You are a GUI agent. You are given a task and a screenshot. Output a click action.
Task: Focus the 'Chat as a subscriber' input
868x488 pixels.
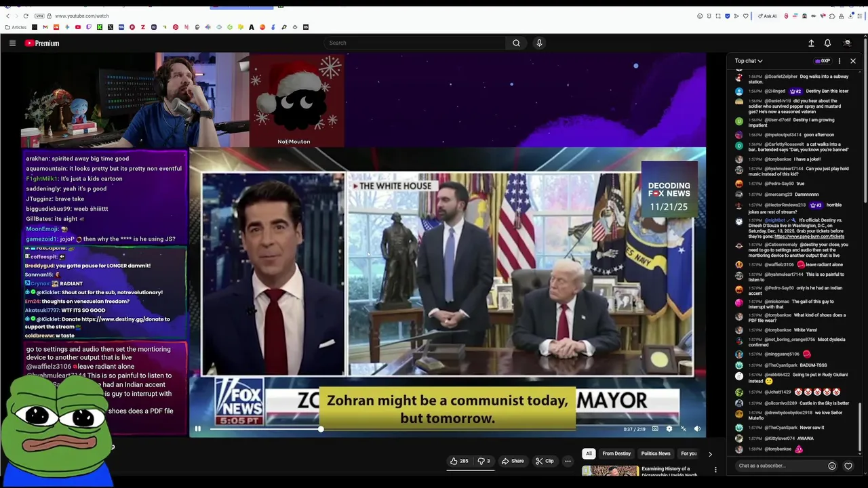[780, 466]
